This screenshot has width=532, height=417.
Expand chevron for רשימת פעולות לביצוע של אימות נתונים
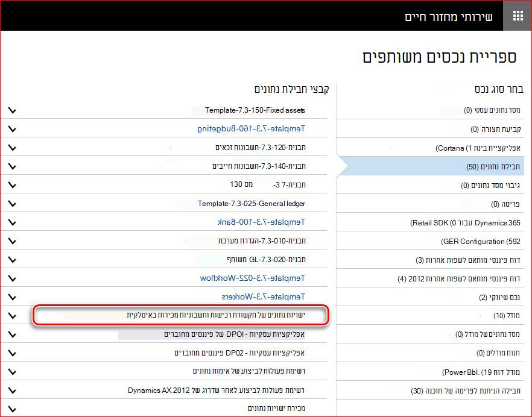tap(12, 372)
